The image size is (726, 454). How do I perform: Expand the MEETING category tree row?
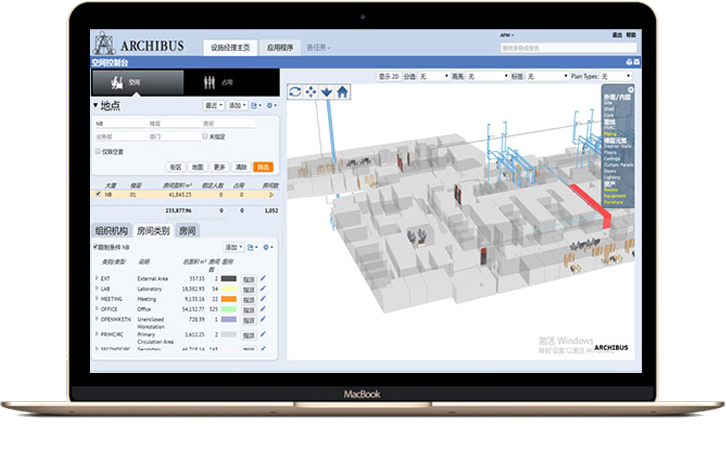pyautogui.click(x=97, y=298)
